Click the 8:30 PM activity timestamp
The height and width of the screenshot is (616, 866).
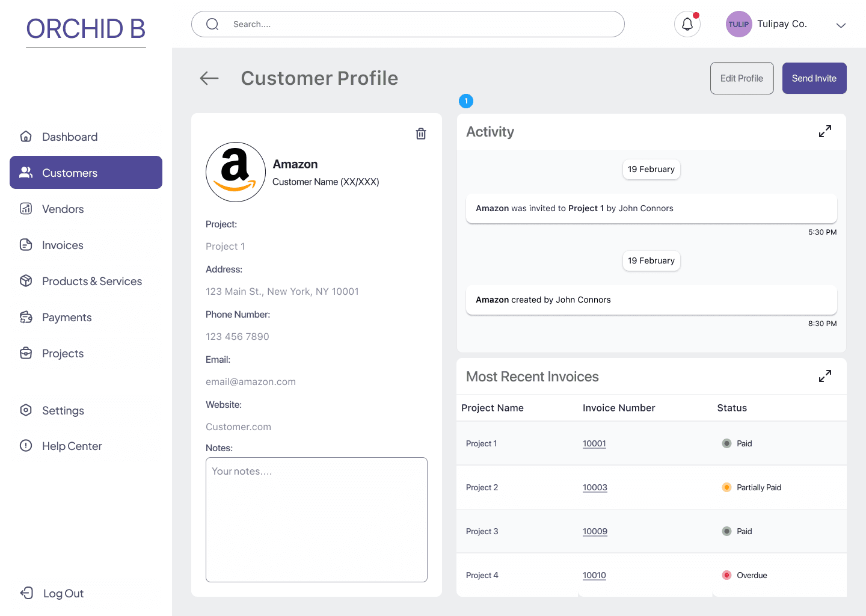pyautogui.click(x=823, y=324)
